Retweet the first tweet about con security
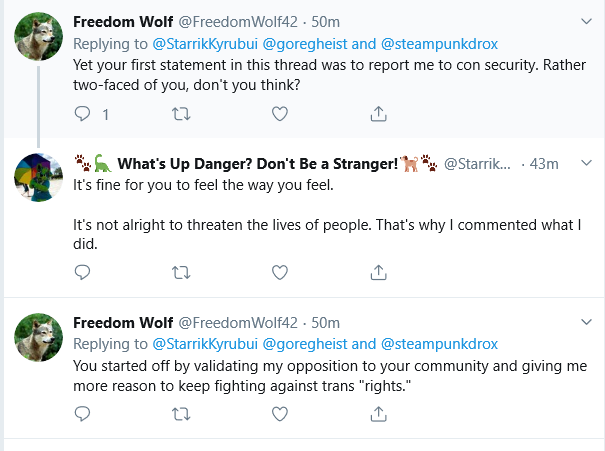This screenshot has height=451, width=605. point(181,114)
